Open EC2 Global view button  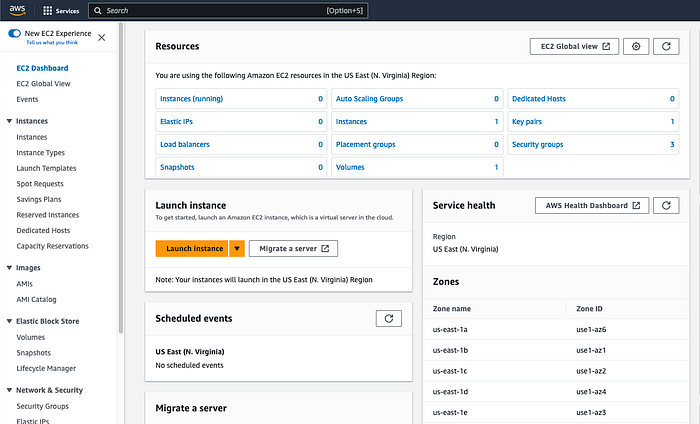575,46
